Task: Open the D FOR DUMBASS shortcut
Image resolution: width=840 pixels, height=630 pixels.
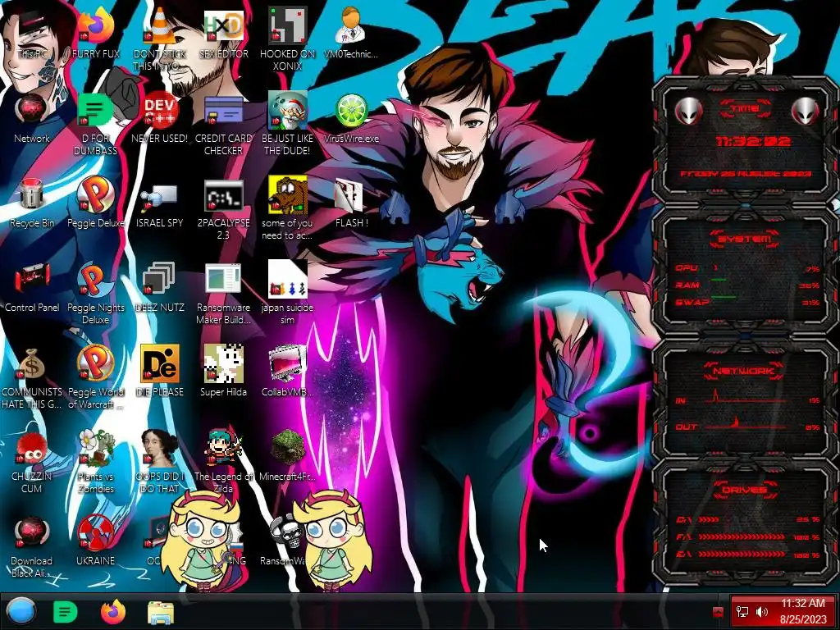Action: [96, 125]
